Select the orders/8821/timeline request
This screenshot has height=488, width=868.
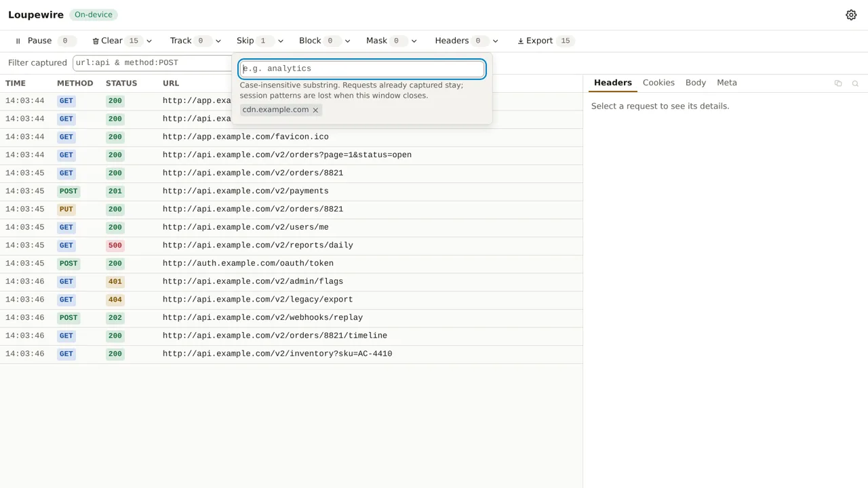[291, 335]
